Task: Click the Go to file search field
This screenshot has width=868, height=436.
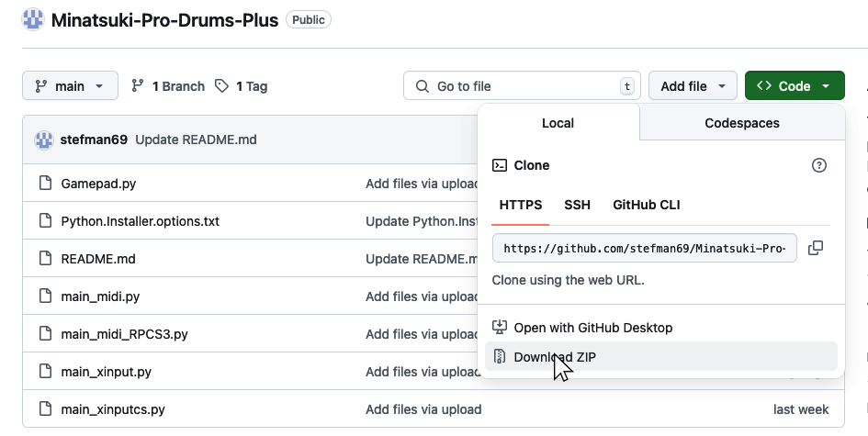Action: pos(522,85)
